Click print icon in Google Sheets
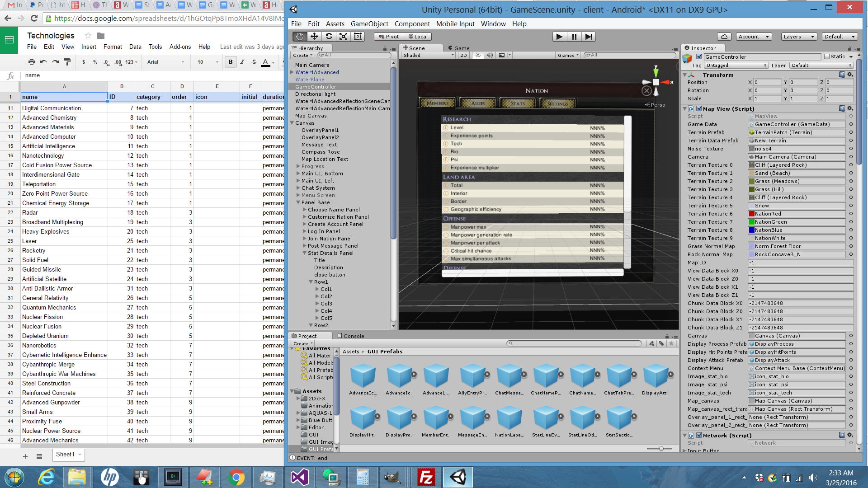This screenshot has width=868, height=488. (x=31, y=62)
